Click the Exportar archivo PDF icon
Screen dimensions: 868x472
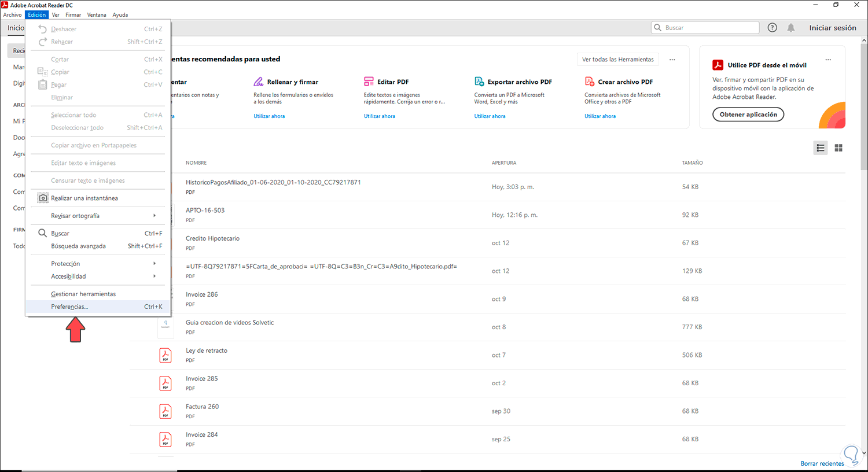click(x=479, y=82)
